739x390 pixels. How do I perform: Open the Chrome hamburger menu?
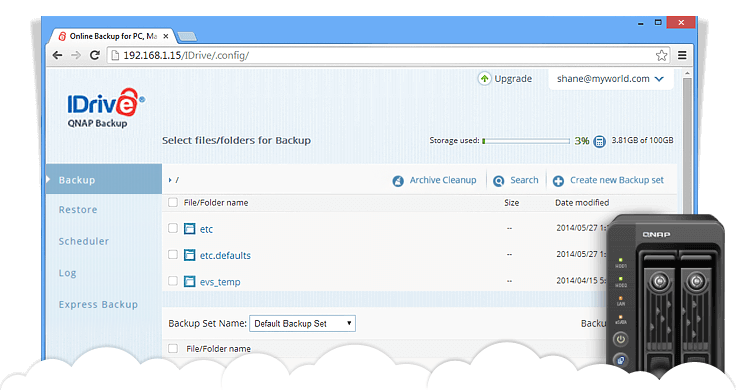click(682, 55)
